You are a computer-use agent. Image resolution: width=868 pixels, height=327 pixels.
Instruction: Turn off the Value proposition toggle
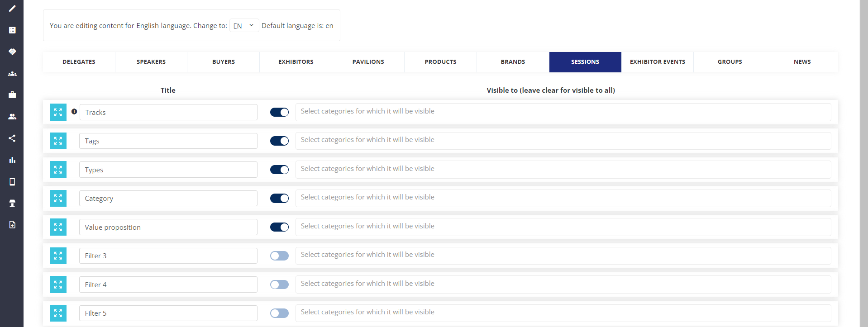279,227
